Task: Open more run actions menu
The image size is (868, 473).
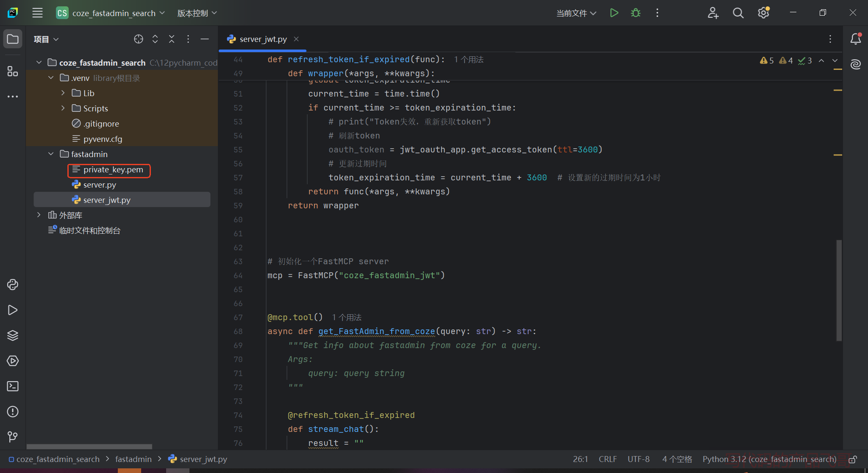Action: [x=657, y=13]
